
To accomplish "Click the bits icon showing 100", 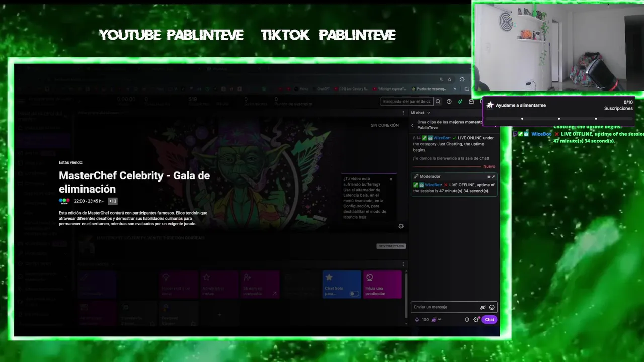I will [417, 320].
